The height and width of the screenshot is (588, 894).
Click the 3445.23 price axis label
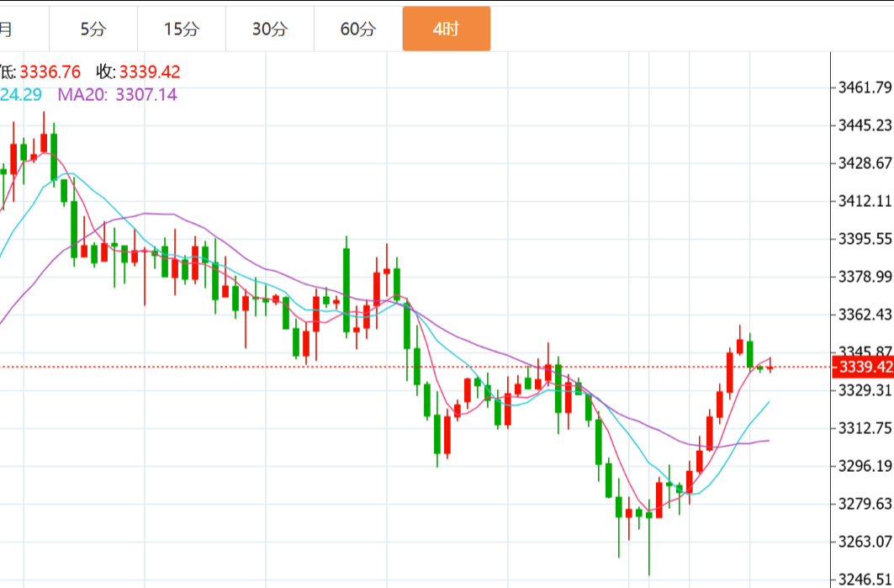(x=865, y=125)
